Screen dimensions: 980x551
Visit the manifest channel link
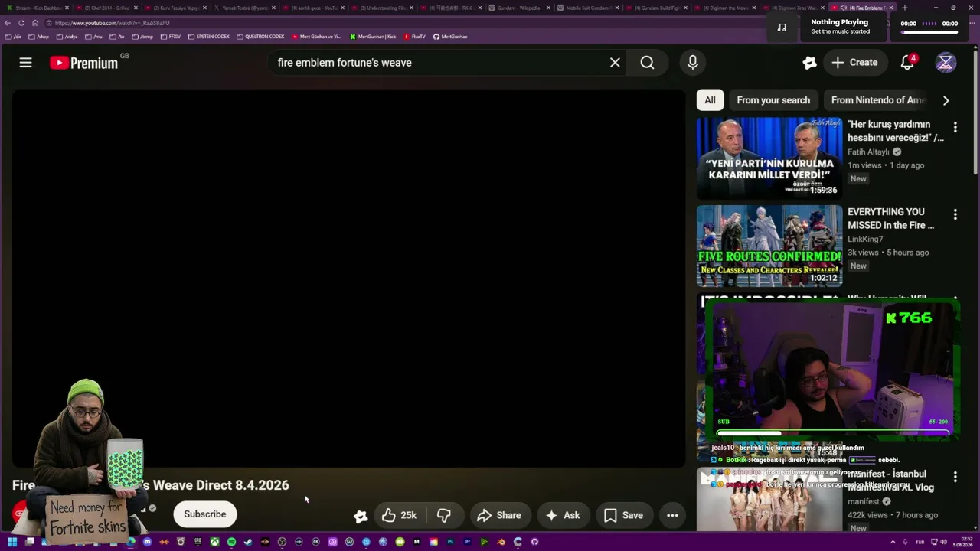(x=864, y=502)
